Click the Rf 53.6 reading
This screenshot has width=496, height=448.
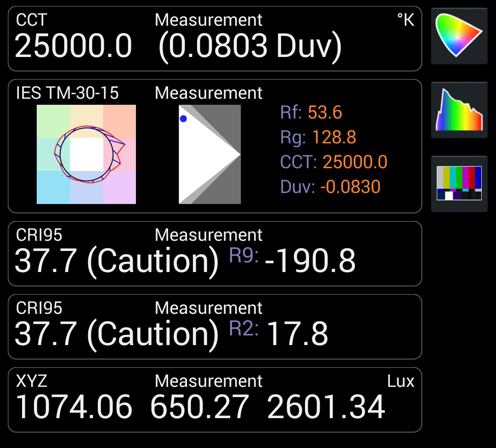coord(311,113)
